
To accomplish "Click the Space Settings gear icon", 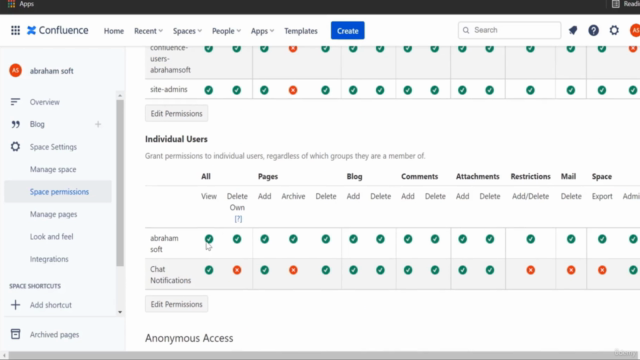I will [15, 147].
